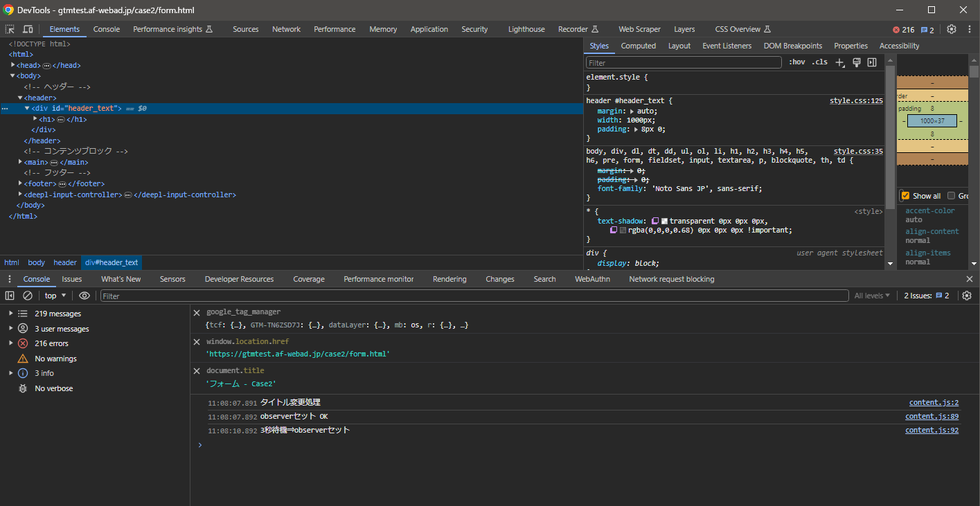Open the All levels log filter dropdown
The width and height of the screenshot is (980, 506).
(872, 296)
